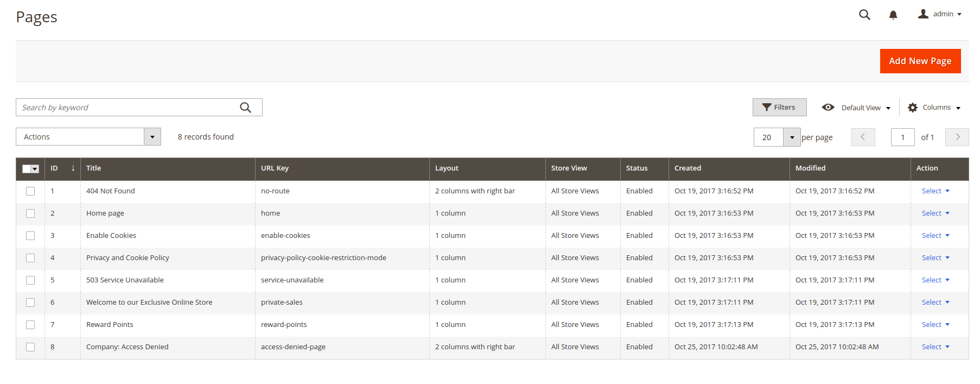Open Select menu for Reward Points row
Screen dimensions: 980x384
tap(935, 325)
